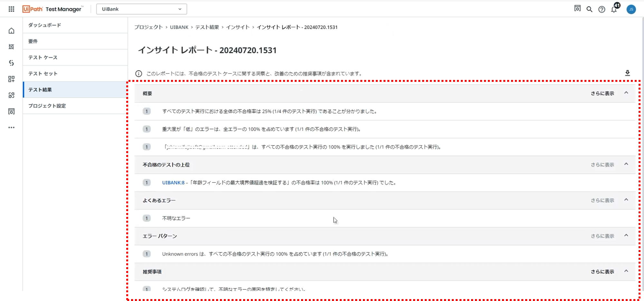This screenshot has height=301, width=644.
Task: Open the left rail bottom panel icon
Action: [11, 111]
